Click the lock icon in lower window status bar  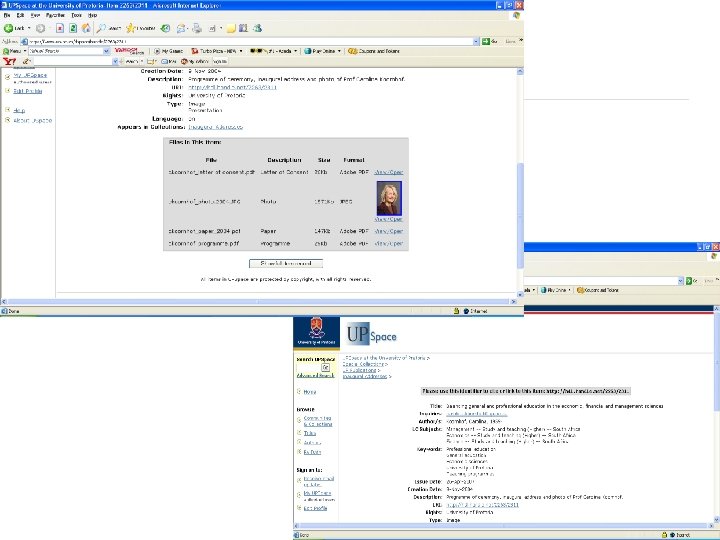[664, 535]
